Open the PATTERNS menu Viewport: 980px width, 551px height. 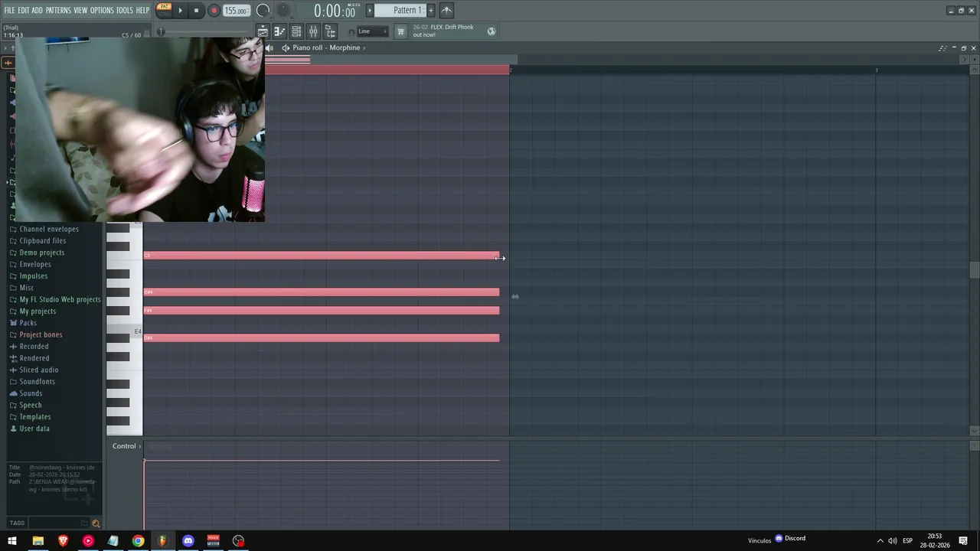tap(58, 10)
